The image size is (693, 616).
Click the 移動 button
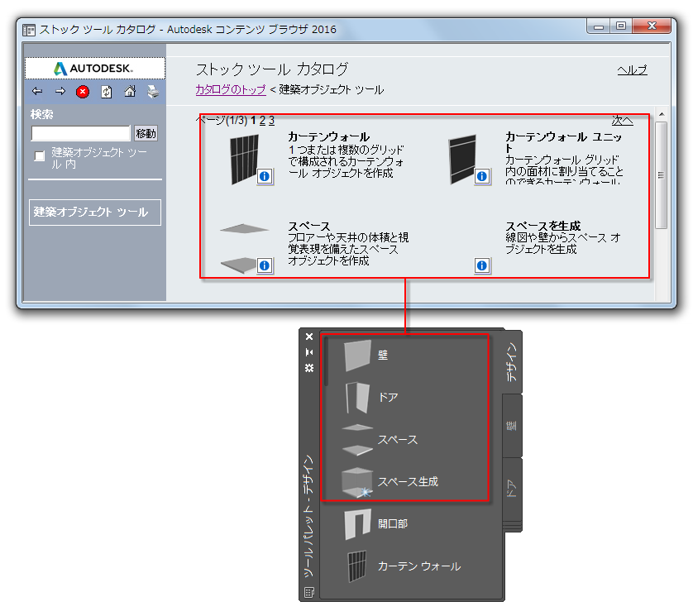pos(146,133)
